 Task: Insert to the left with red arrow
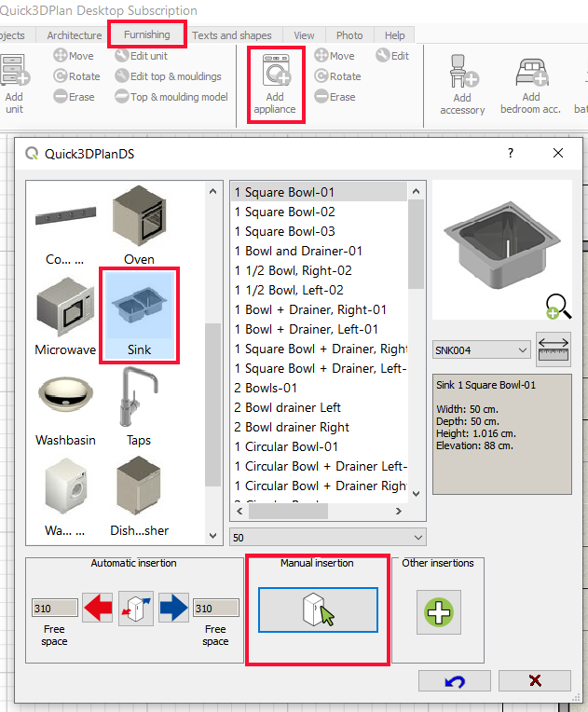coord(98,609)
